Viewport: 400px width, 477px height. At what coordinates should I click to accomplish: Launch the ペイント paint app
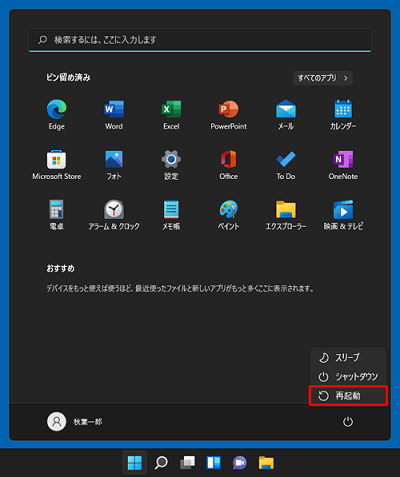pyautogui.click(x=229, y=215)
